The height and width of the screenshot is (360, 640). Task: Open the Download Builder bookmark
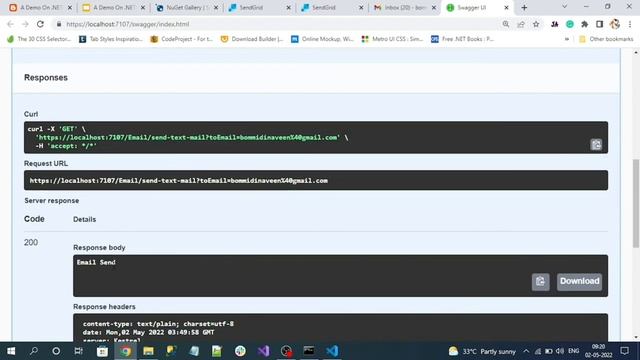252,39
